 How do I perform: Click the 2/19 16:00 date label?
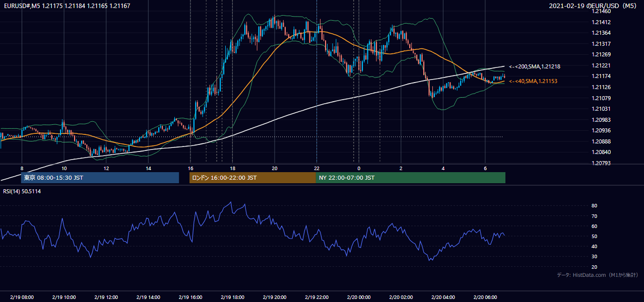pos(190,297)
